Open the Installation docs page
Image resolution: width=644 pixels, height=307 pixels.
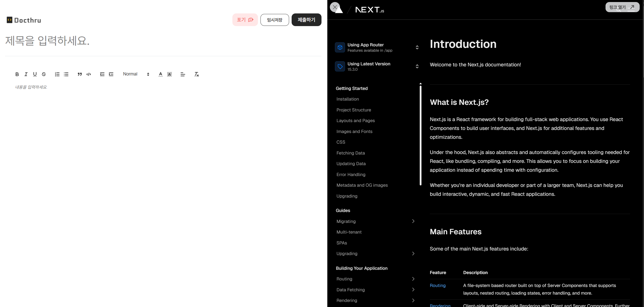coord(348,99)
